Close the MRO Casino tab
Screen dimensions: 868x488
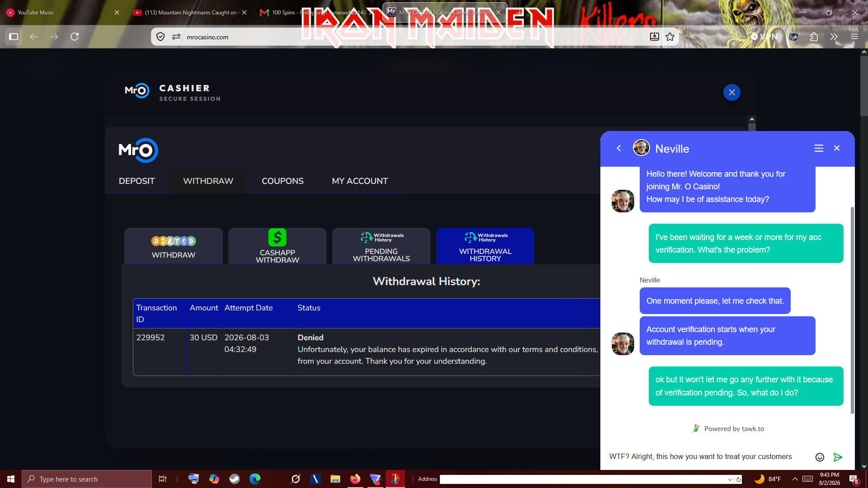click(x=498, y=13)
